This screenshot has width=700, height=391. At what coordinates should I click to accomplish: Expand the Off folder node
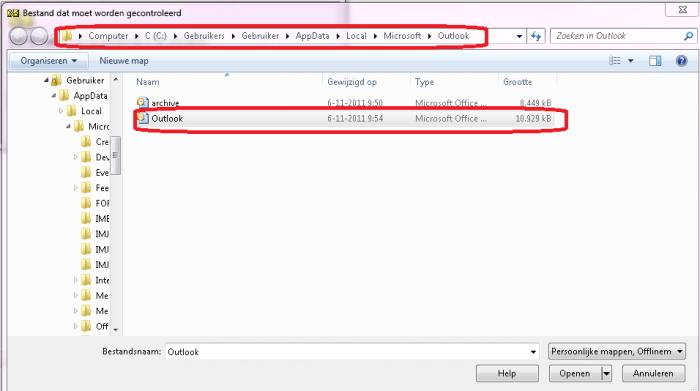[75, 326]
